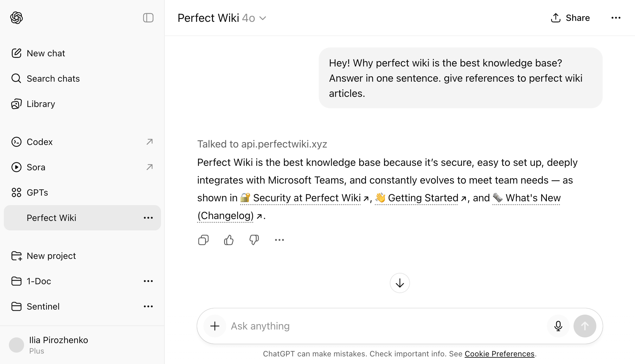
Task: Copy the assistant's response
Action: (203, 240)
